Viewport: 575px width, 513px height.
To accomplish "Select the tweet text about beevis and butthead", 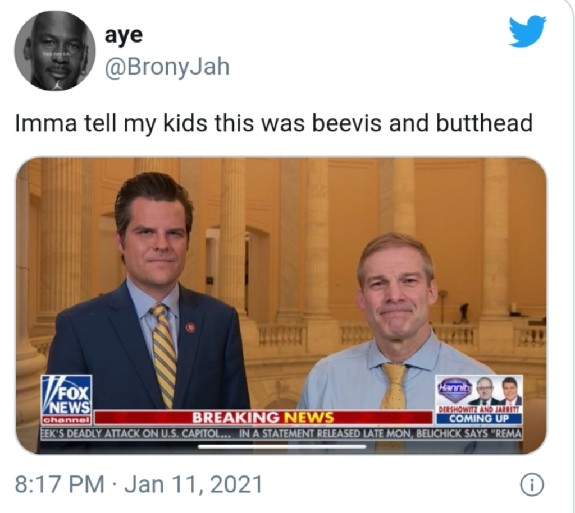I will (274, 123).
